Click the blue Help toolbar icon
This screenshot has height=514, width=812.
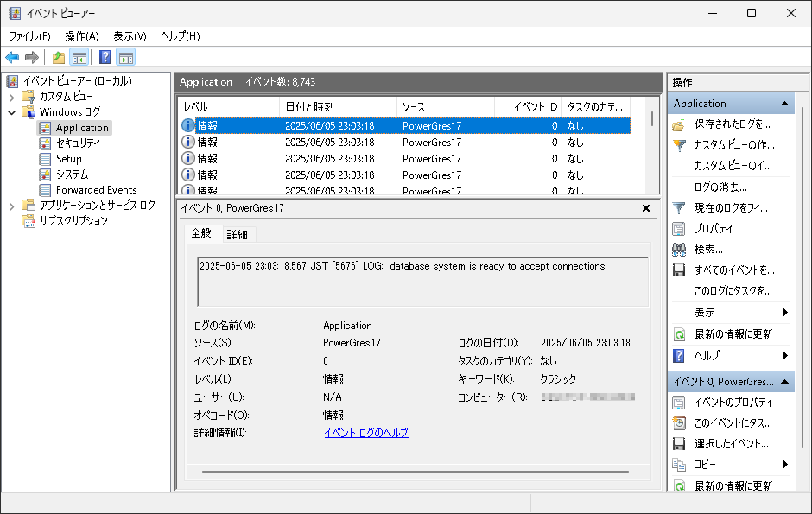pyautogui.click(x=105, y=57)
